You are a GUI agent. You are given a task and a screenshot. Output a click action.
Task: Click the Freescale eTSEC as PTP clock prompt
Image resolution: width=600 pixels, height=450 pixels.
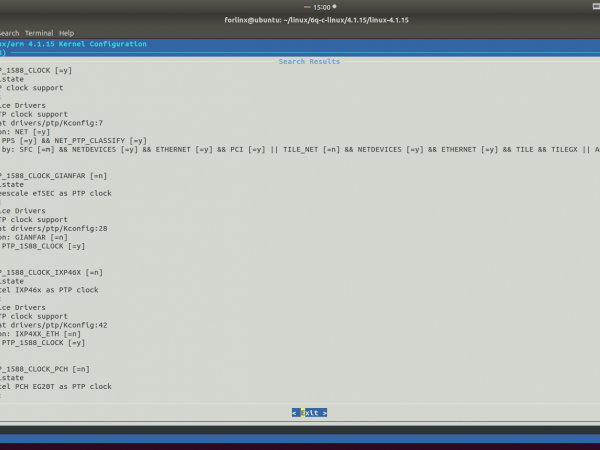point(57,193)
